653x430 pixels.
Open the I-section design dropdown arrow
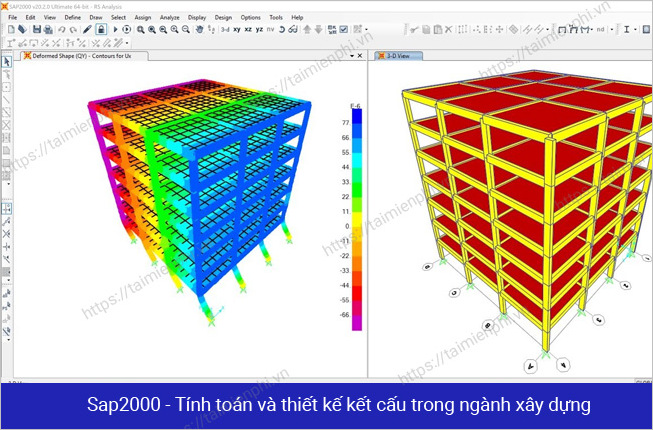point(635,29)
